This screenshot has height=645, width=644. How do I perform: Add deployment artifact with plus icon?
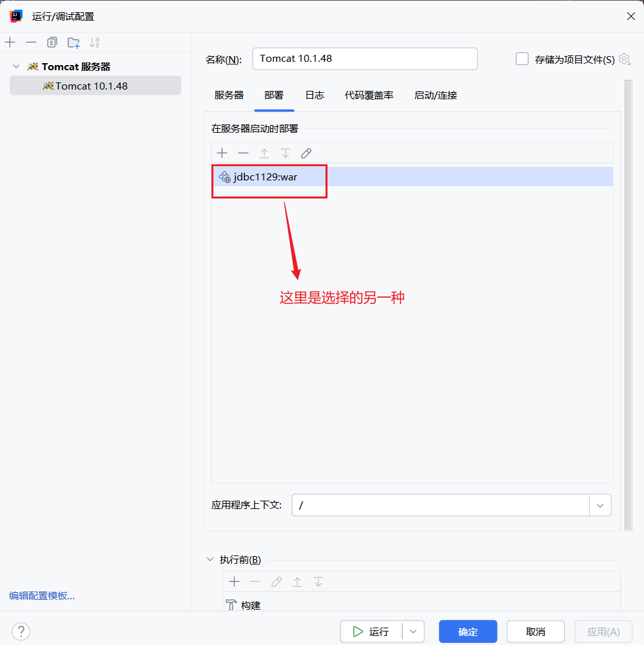point(222,153)
